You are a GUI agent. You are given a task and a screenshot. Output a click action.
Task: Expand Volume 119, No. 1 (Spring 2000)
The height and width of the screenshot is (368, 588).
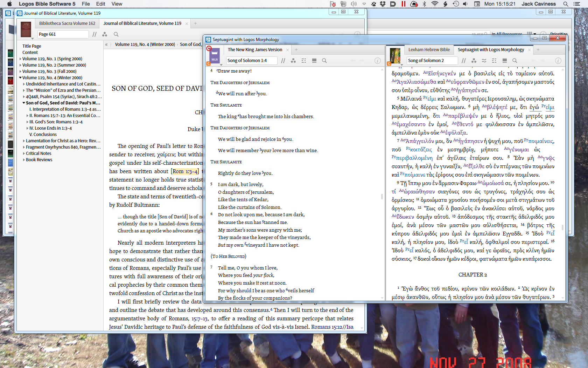pos(20,59)
